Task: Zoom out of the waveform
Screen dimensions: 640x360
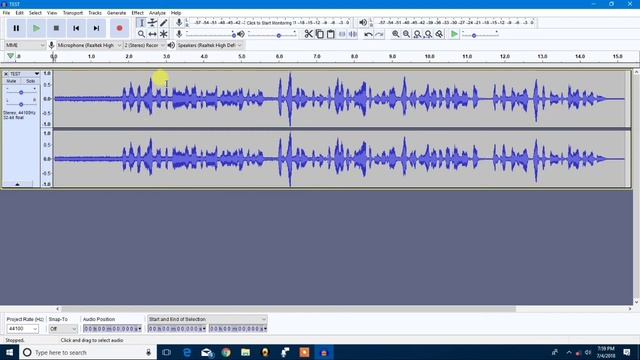Action: click(x=407, y=34)
